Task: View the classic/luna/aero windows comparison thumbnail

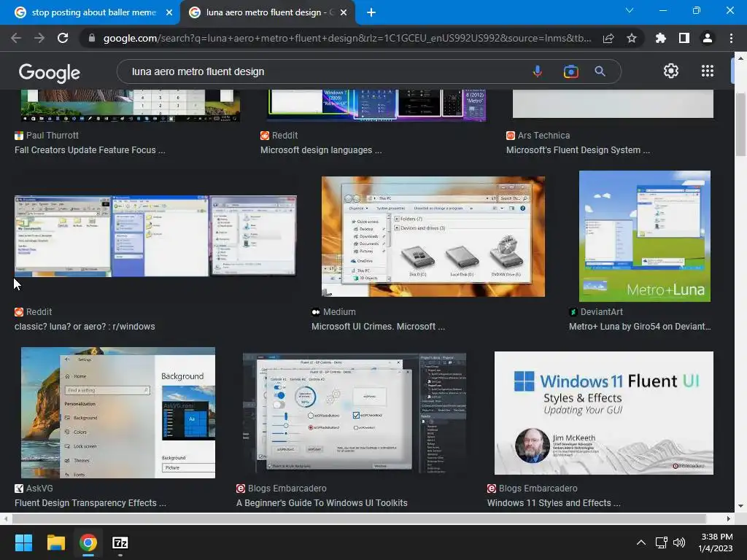Action: coord(156,236)
